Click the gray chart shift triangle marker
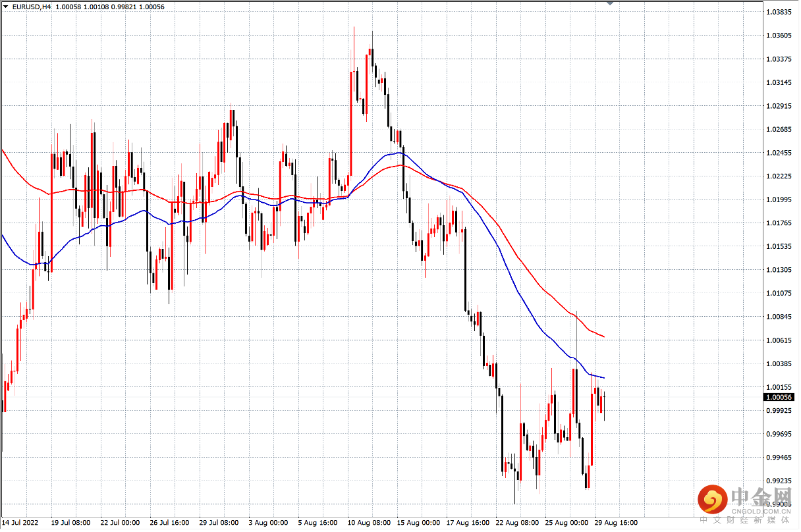Image resolution: width=801 pixels, height=532 pixels. tap(610, 4)
